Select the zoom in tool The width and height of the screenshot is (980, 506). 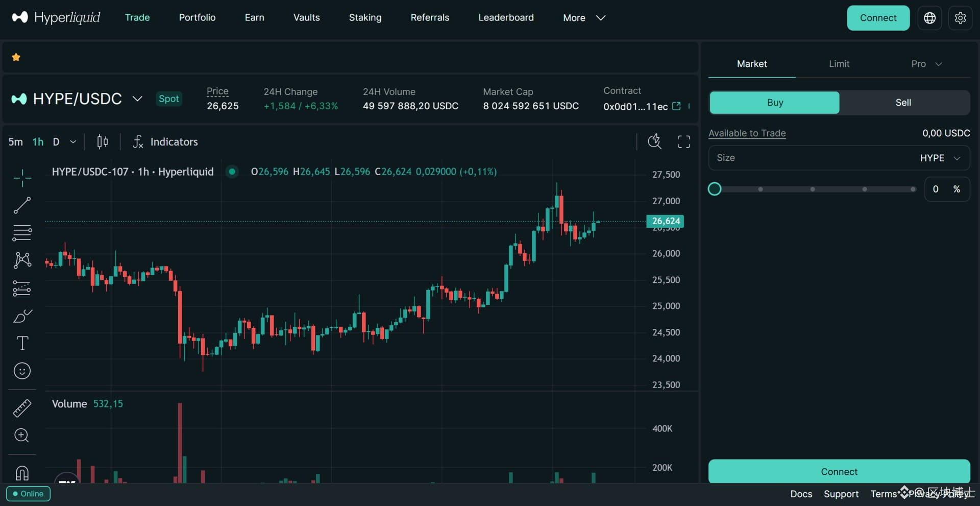pyautogui.click(x=22, y=436)
